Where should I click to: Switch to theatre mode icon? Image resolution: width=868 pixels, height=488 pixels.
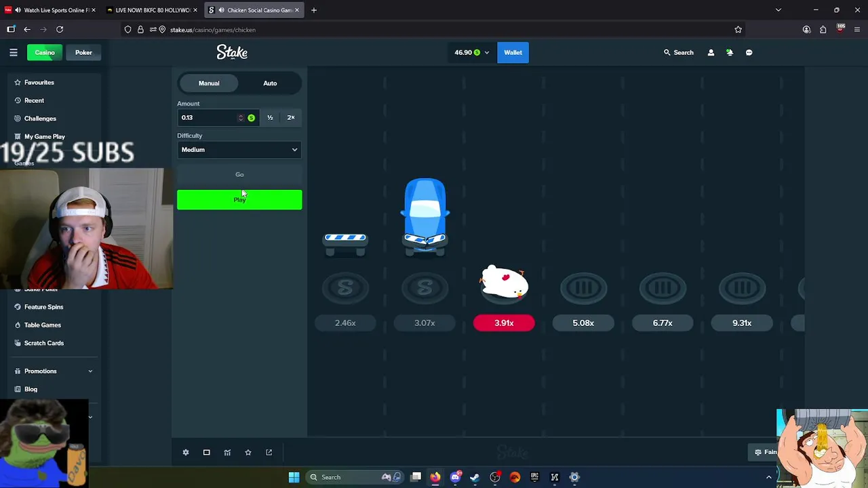click(207, 452)
